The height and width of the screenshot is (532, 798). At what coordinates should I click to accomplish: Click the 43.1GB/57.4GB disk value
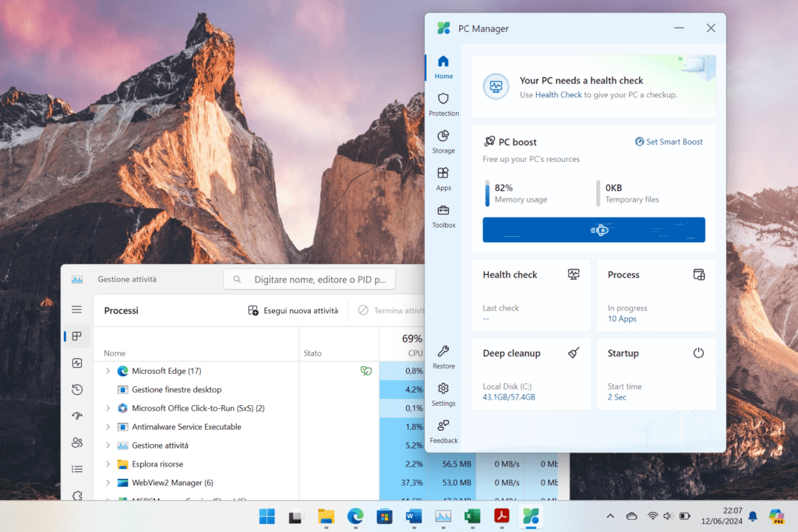(508, 397)
